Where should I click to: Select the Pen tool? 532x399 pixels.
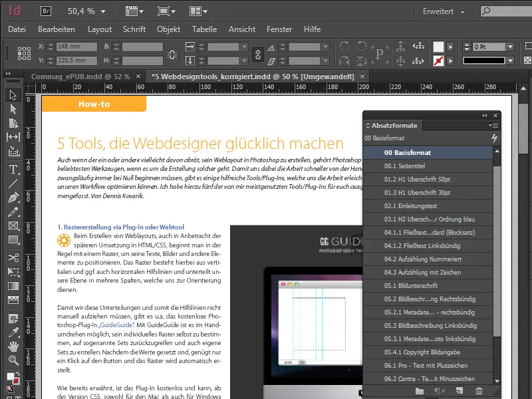[13, 198]
